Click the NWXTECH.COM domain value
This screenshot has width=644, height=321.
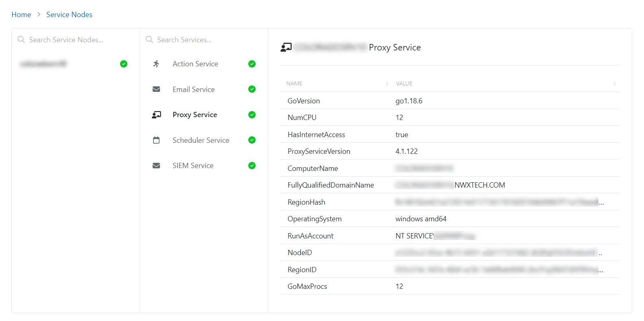click(480, 185)
